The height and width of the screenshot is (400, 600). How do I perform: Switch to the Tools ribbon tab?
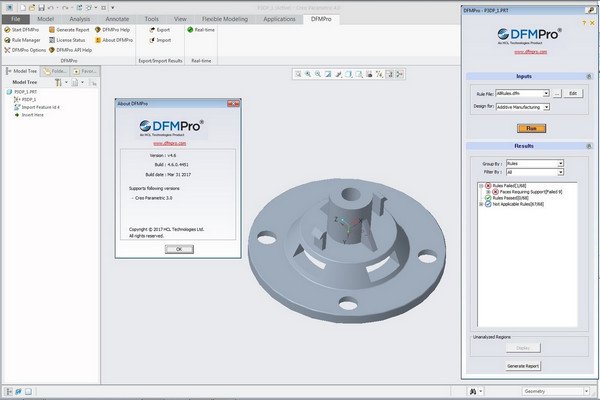(152, 19)
